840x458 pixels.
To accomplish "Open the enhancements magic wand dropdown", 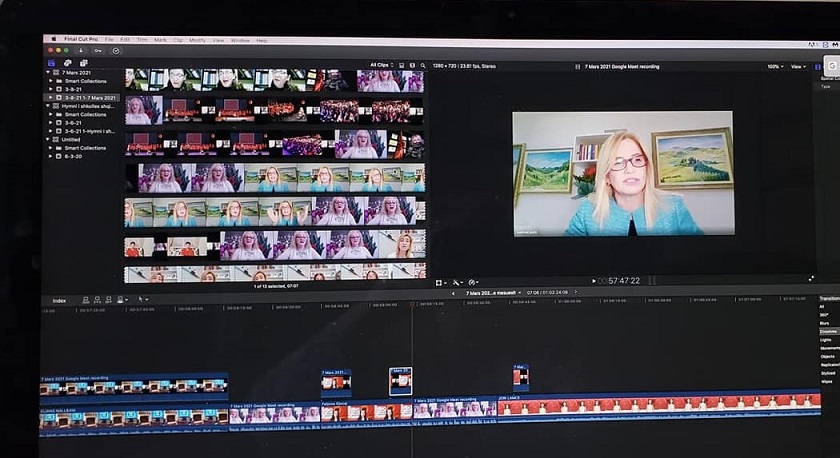I will click(458, 282).
